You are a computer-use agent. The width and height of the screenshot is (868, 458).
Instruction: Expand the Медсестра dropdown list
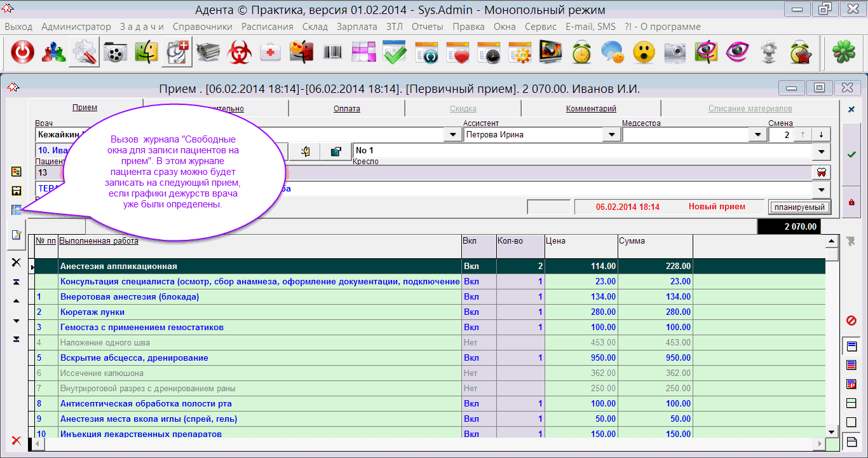pos(757,135)
